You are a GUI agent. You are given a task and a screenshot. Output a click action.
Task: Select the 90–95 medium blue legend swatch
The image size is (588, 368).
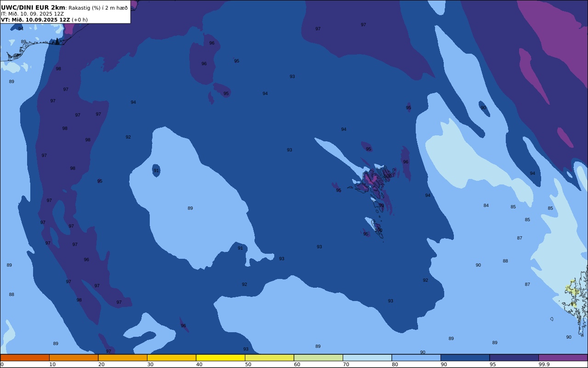[x=465, y=357]
